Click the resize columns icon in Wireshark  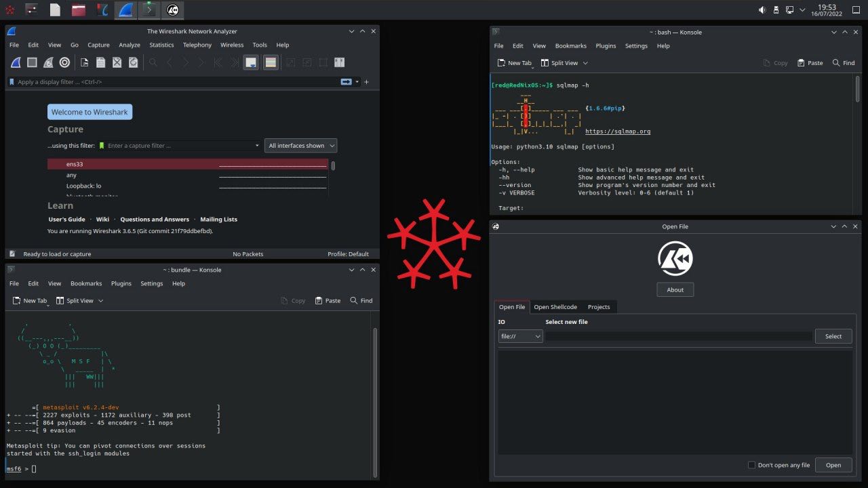339,62
